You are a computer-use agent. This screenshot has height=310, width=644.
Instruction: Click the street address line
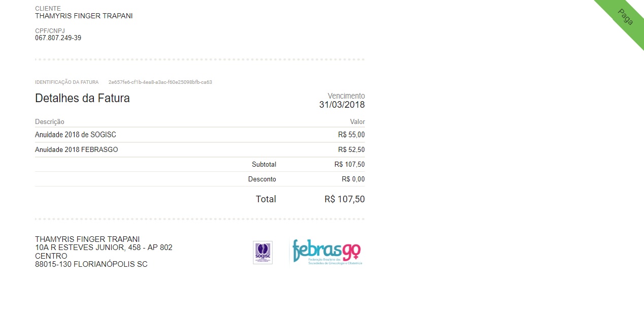[104, 247]
